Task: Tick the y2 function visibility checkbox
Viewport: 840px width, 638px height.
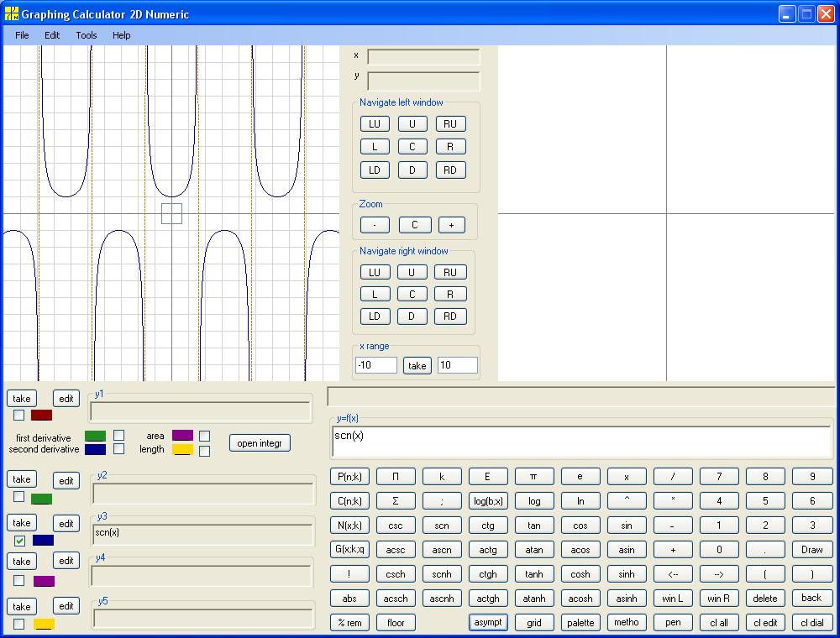Action: (x=18, y=497)
